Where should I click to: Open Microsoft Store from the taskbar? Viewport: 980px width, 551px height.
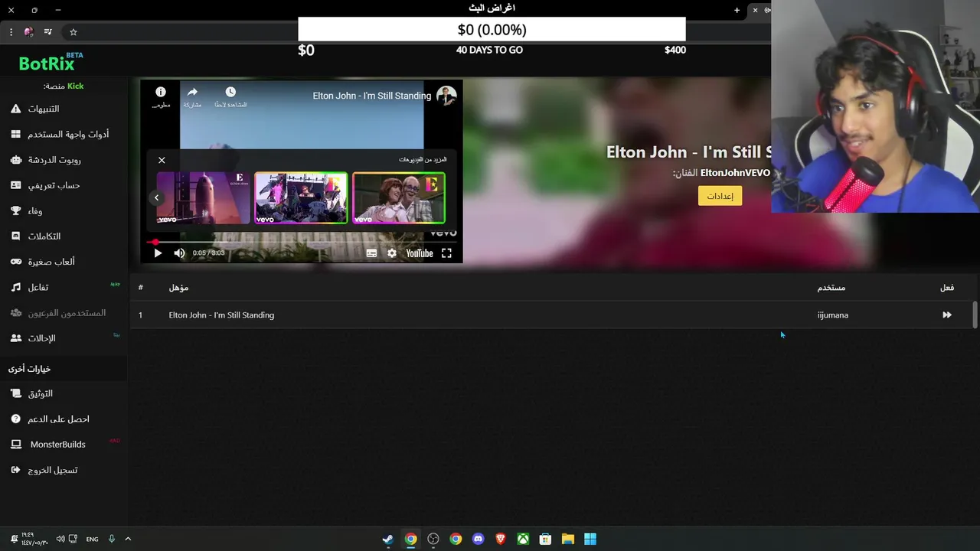pyautogui.click(x=545, y=539)
